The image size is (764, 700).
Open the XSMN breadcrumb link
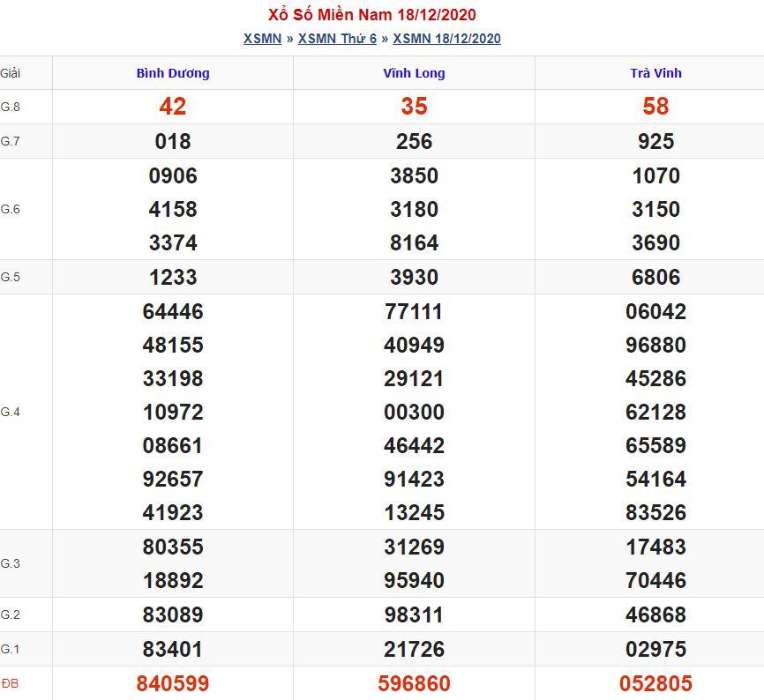click(263, 39)
